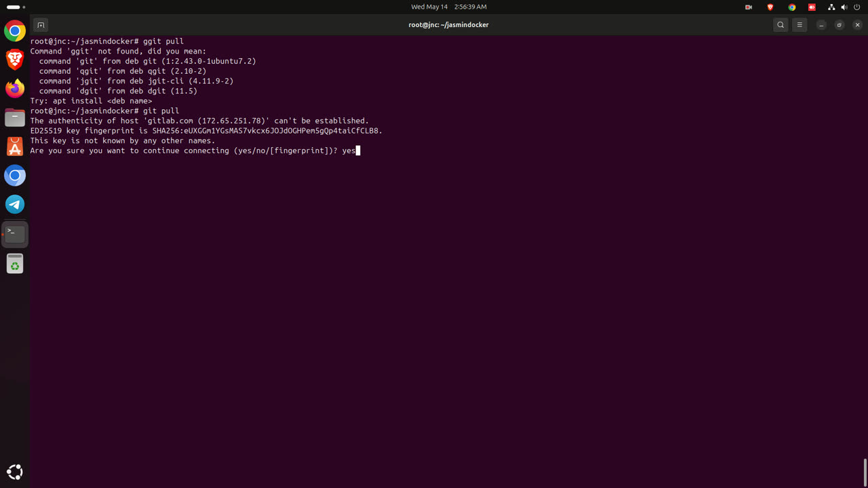Click the 'Try: apt install <deb name>' line
The image size is (868, 488).
pyautogui.click(x=91, y=100)
